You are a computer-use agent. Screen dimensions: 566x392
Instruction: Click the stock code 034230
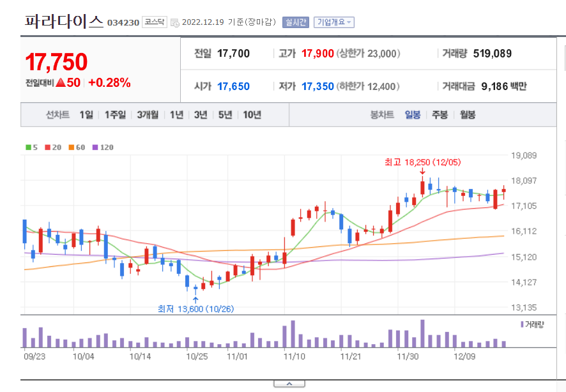click(123, 23)
